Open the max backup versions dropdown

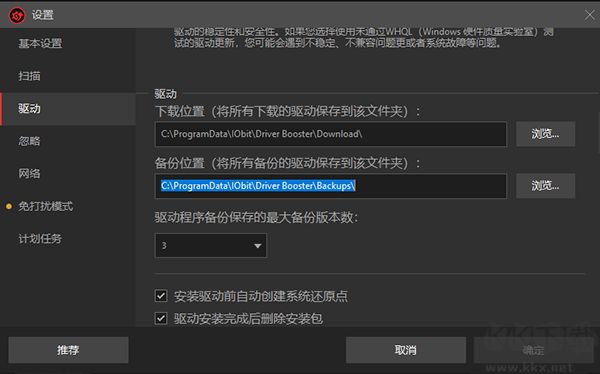pos(210,245)
